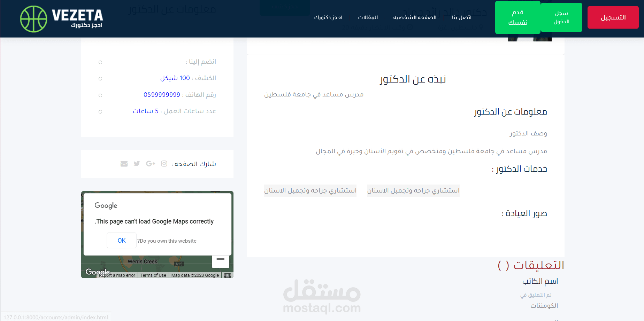Click the انضم إلينا list row
The image size is (644, 321).
coord(158,62)
